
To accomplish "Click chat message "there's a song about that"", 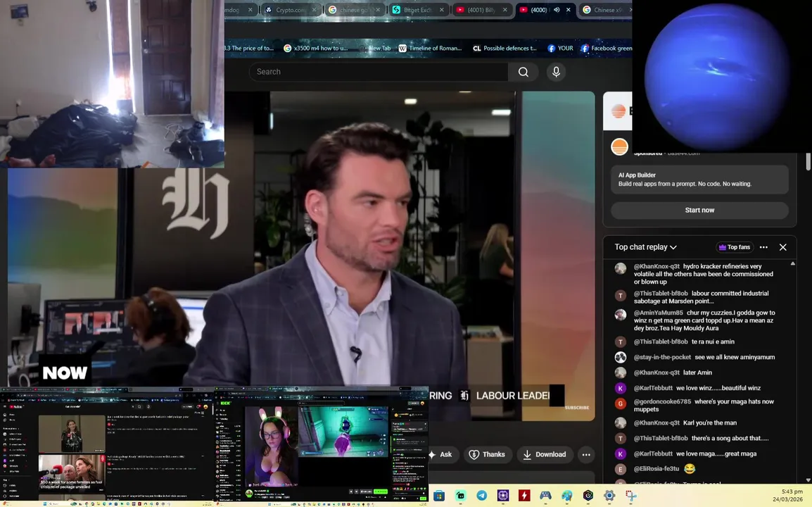I will pos(730,439).
